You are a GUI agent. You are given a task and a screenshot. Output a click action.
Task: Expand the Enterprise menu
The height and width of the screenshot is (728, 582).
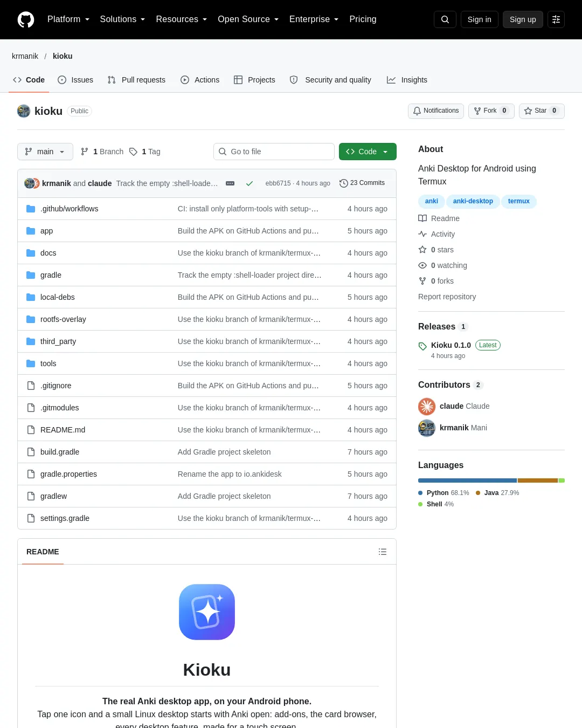point(314,19)
